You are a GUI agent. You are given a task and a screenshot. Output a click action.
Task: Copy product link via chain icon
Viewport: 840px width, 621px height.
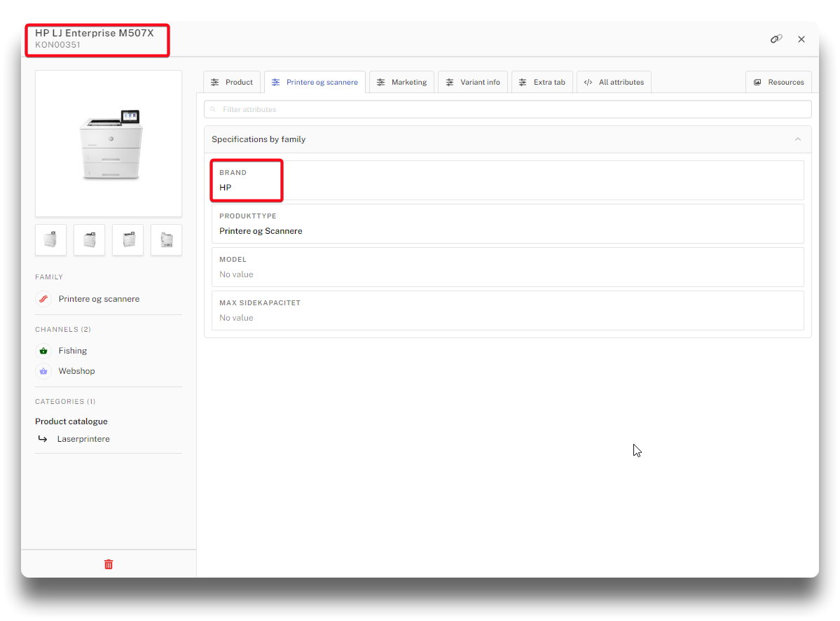pos(776,39)
